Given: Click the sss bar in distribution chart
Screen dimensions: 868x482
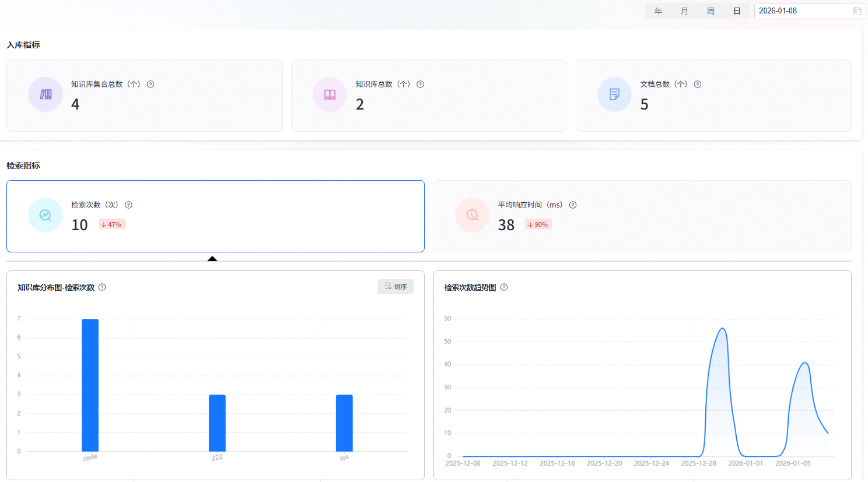Looking at the screenshot, I should 344,423.
